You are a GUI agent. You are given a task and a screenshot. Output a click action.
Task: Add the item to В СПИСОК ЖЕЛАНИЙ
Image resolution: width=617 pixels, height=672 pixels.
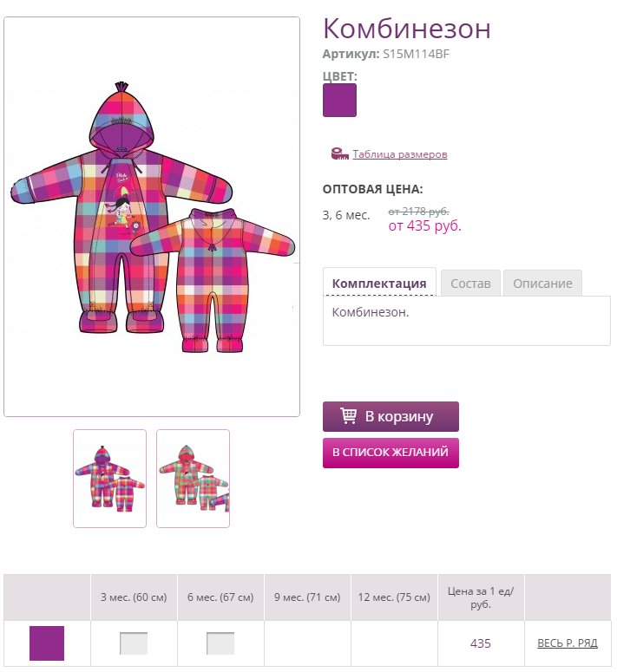(391, 453)
